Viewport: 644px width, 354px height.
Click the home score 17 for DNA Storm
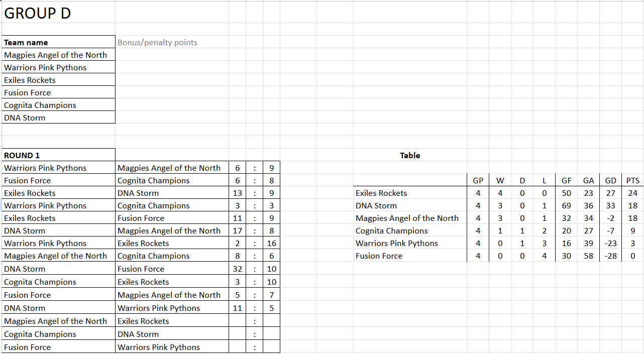237,231
